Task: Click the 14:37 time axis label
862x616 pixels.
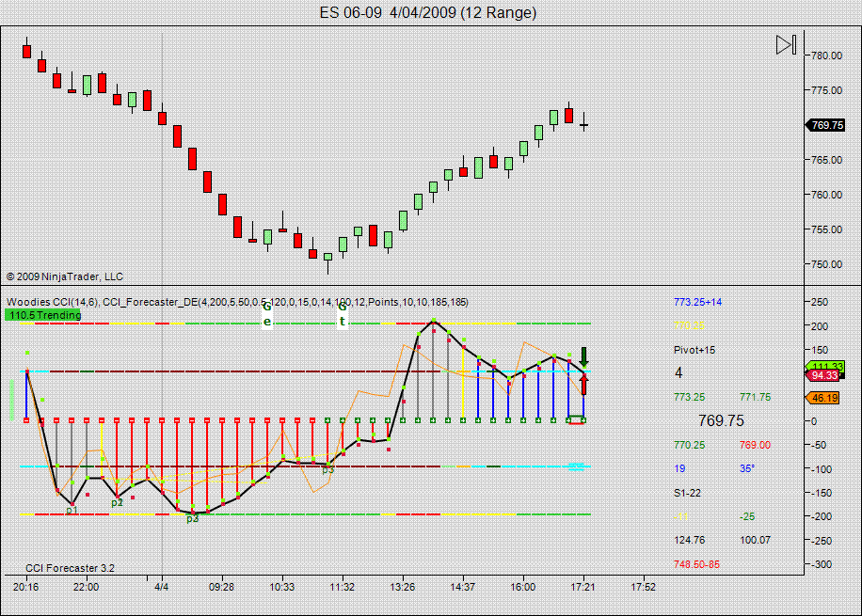Action: pos(462,587)
